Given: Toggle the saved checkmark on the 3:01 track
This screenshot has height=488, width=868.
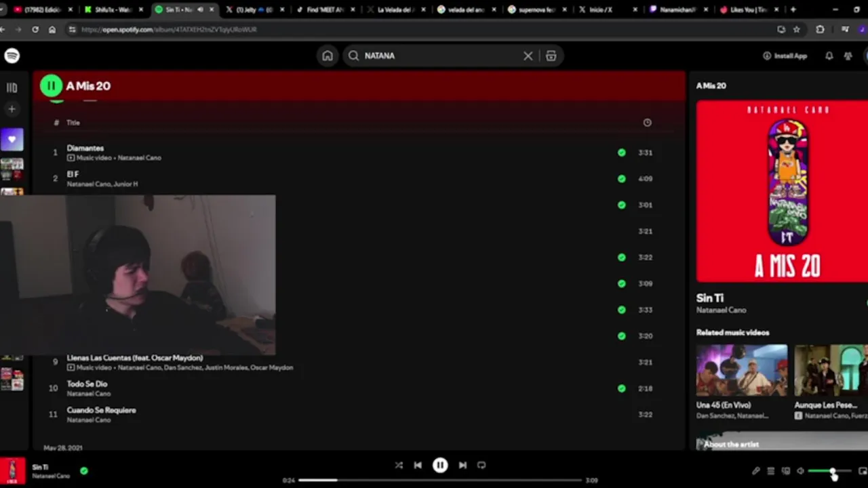Looking at the screenshot, I should tap(621, 205).
